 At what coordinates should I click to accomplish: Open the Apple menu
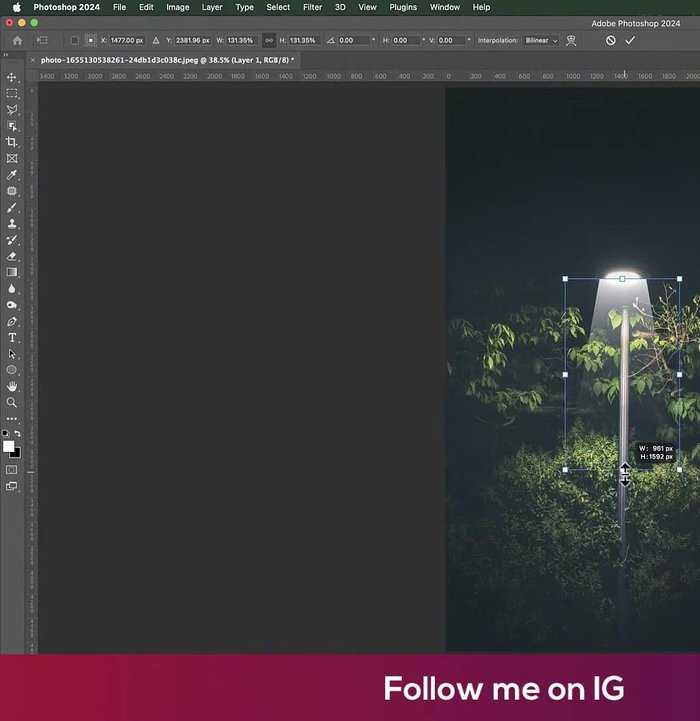coord(16,7)
